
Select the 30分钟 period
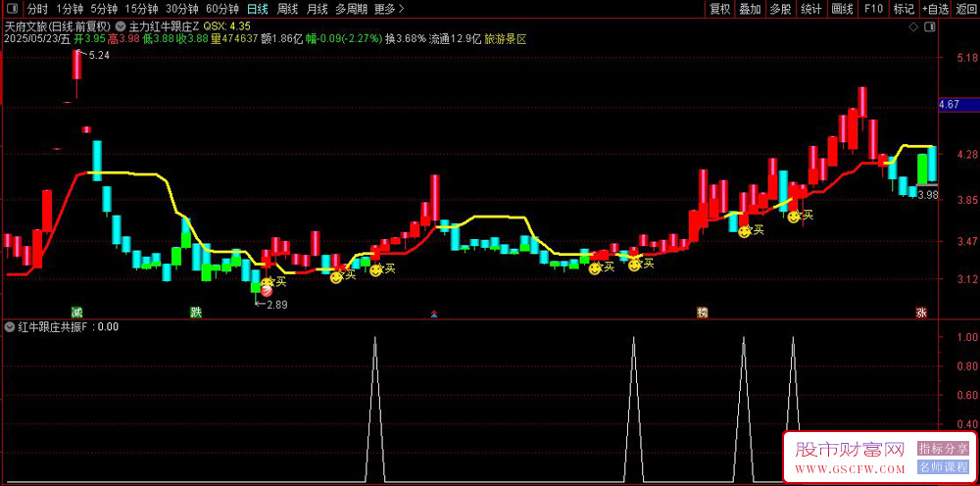point(182,9)
